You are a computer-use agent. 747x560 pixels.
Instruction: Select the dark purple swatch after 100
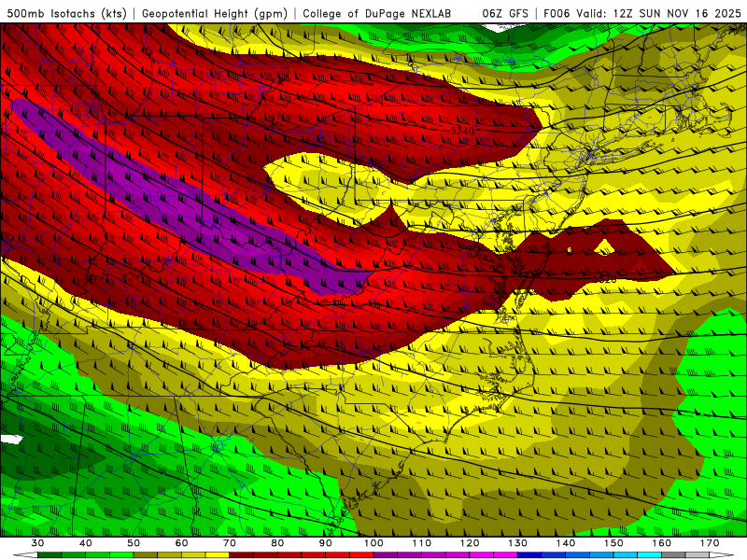pos(386,555)
